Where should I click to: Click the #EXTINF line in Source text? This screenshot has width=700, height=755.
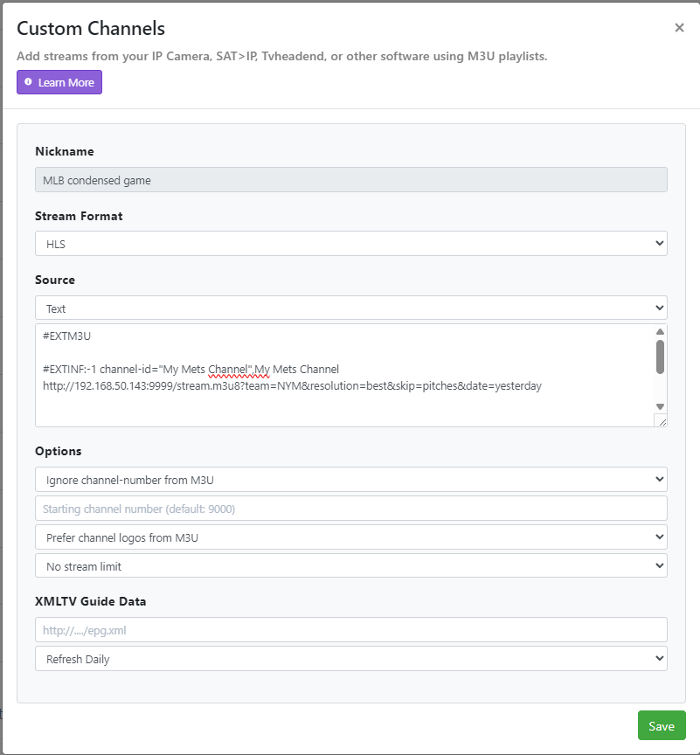[x=191, y=369]
